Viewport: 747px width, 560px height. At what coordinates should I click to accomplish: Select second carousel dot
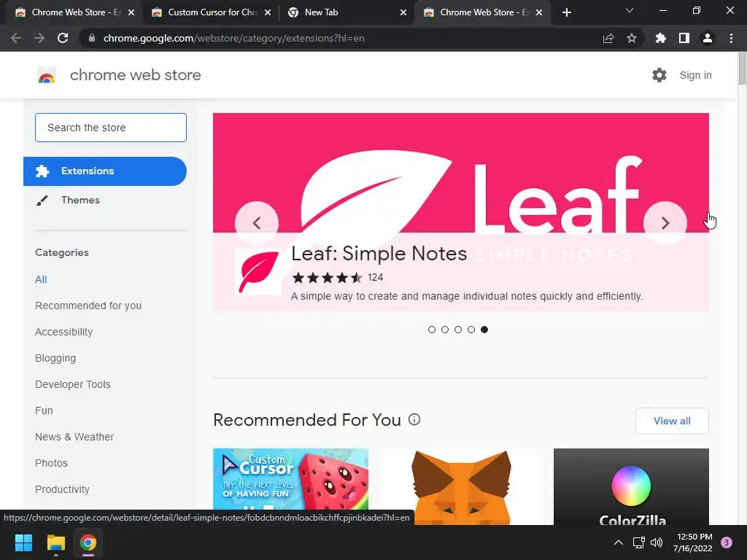[x=445, y=330]
